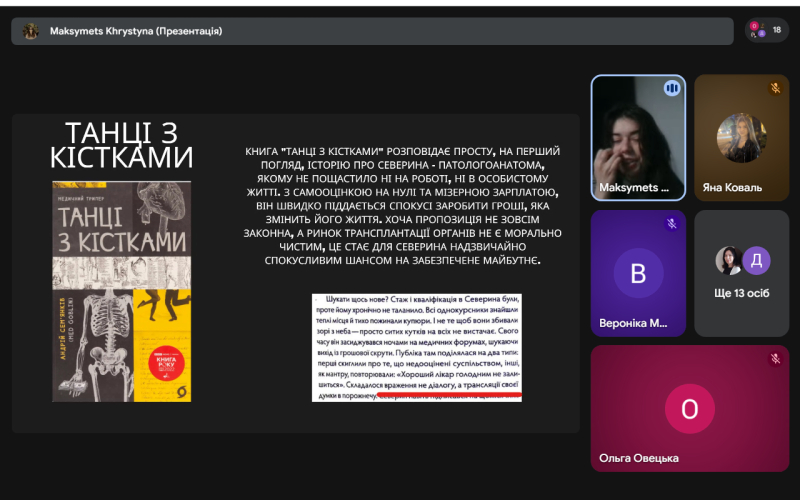Click the muted mic icon on Ольга Овецька
The width and height of the screenshot is (800, 500).
[775, 358]
